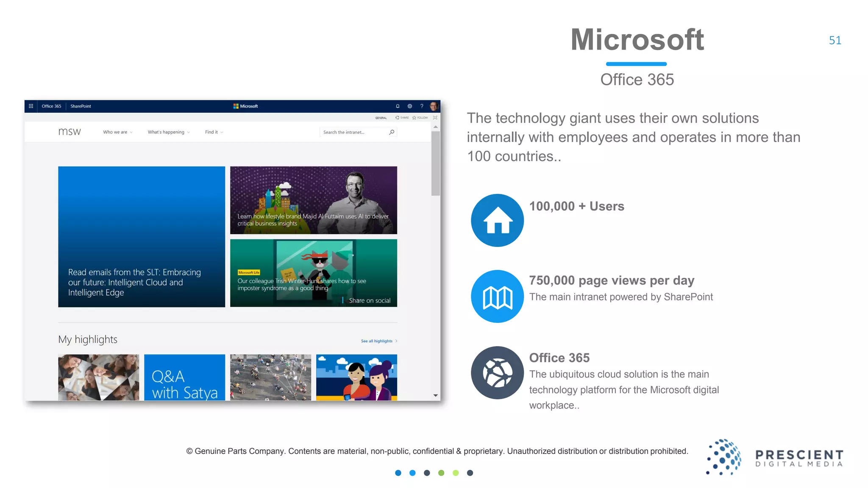
Task: Click the Microsoft slide title
Action: click(x=637, y=39)
